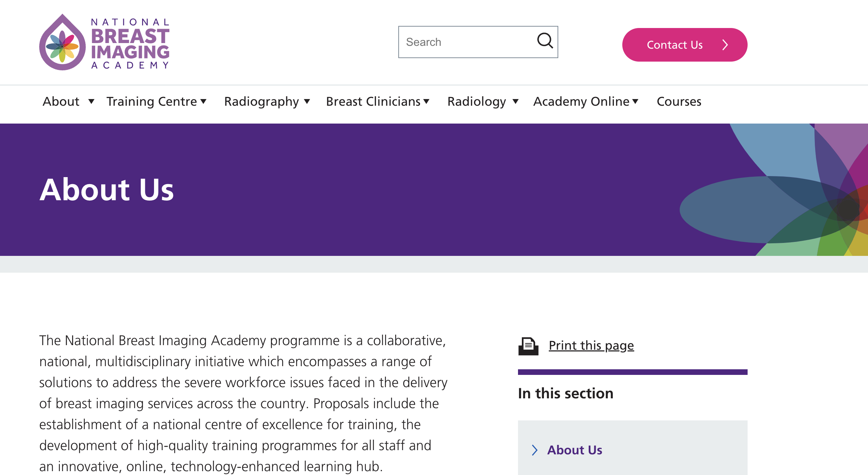Open About Us link in this section
Viewport: 868px width, 475px height.
point(574,450)
